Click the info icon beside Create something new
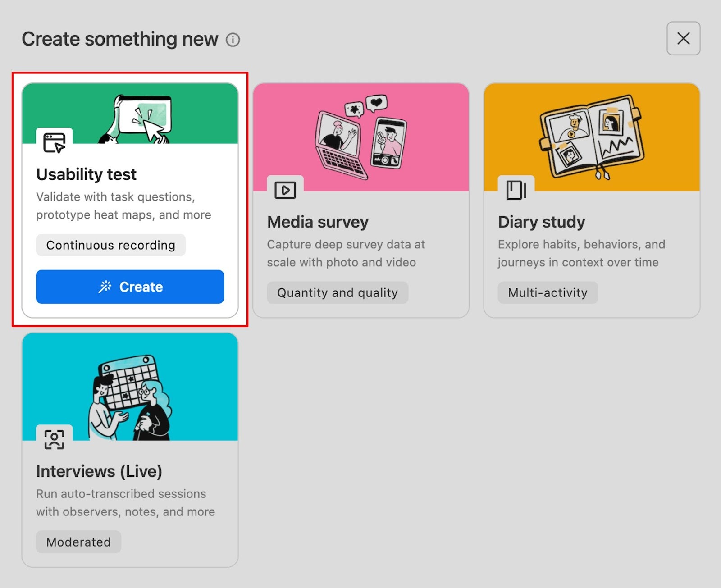721x588 pixels. 233,40
